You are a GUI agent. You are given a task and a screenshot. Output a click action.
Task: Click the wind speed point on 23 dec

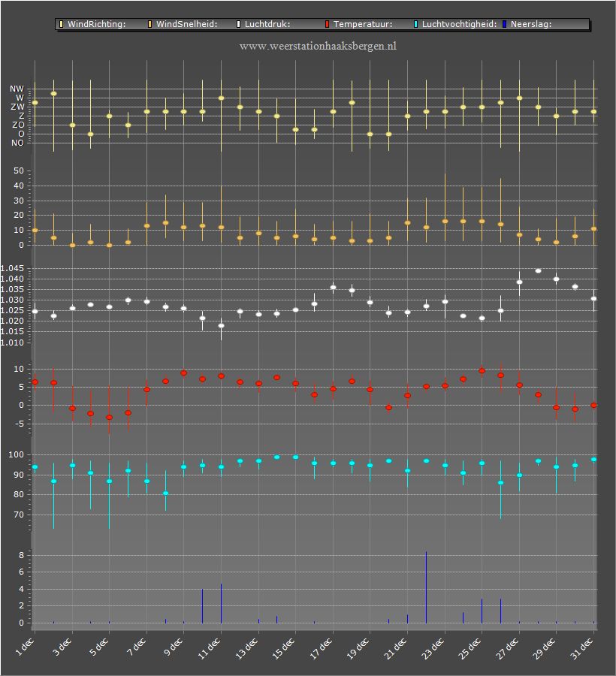pyautogui.click(x=445, y=222)
